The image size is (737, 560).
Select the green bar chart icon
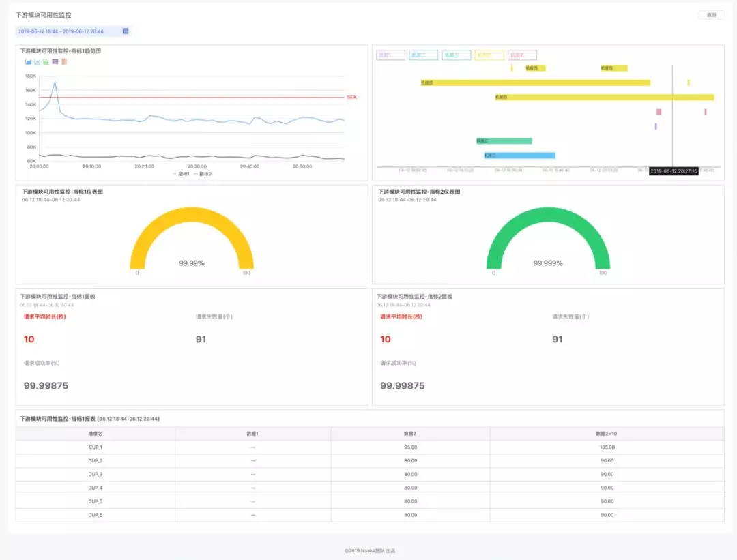pos(46,61)
